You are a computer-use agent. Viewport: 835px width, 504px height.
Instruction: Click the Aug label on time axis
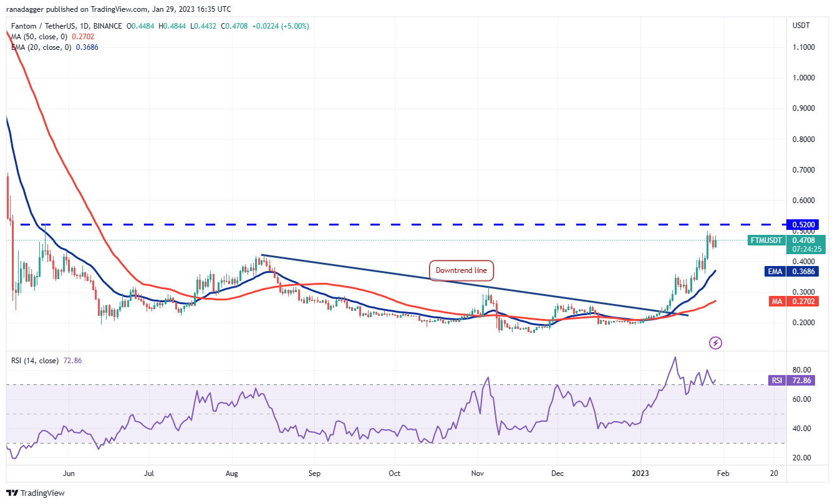tap(231, 473)
